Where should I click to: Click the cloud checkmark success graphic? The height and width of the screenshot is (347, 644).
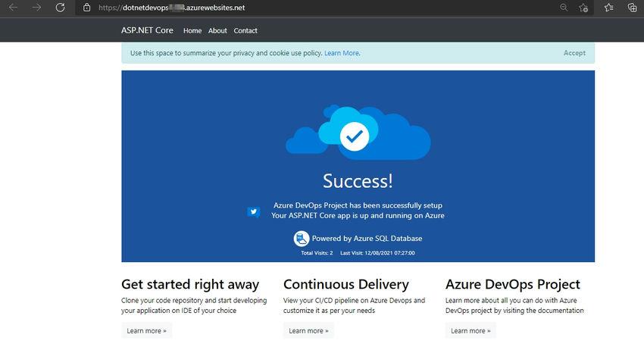click(358, 133)
